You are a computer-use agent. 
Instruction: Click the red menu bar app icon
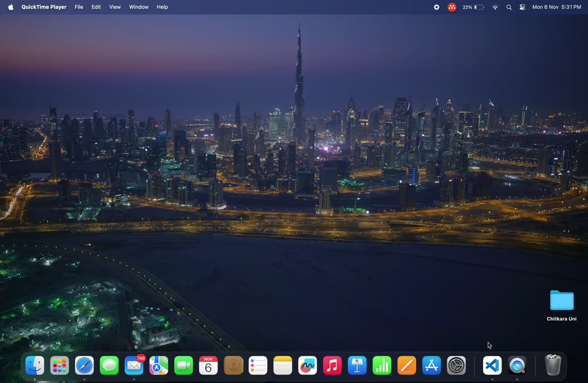(x=452, y=7)
